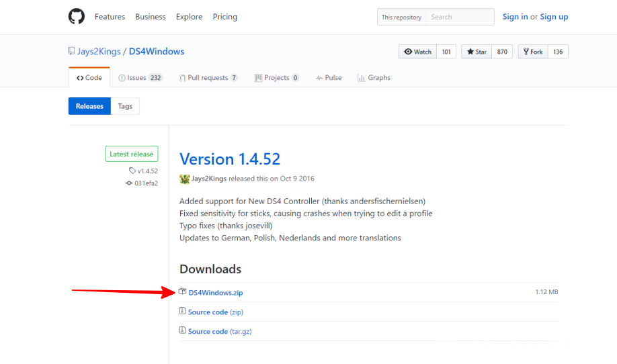The width and height of the screenshot is (617, 364).
Task: Star the DS4Windows repository
Action: tap(477, 52)
